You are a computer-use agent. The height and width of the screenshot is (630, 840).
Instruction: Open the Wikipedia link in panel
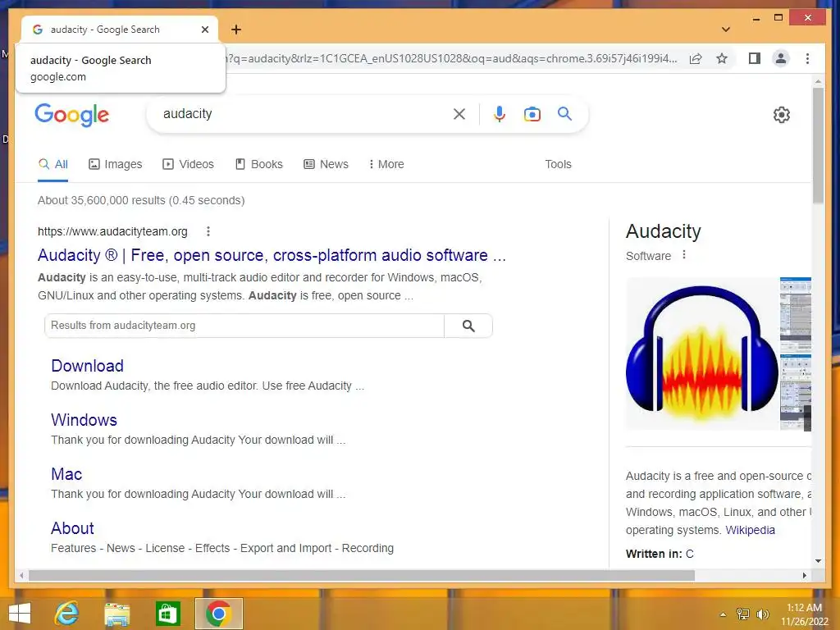click(x=750, y=530)
